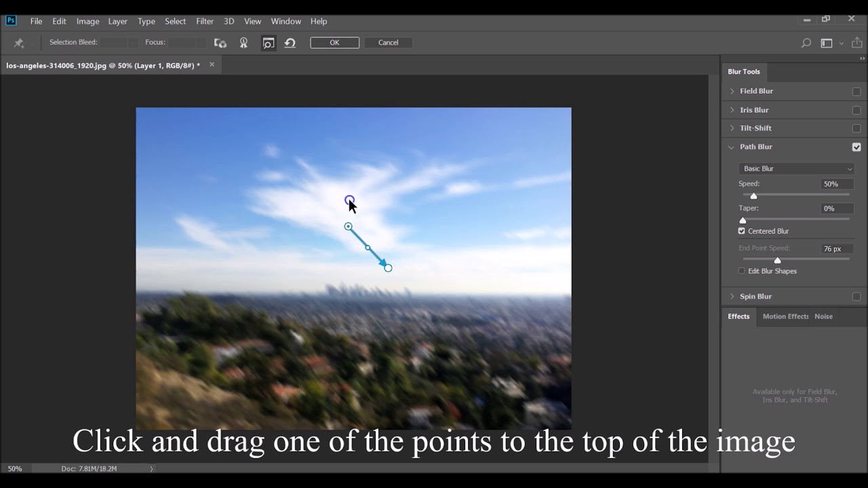
Task: Click the zoom level 50% field
Action: [x=15, y=468]
